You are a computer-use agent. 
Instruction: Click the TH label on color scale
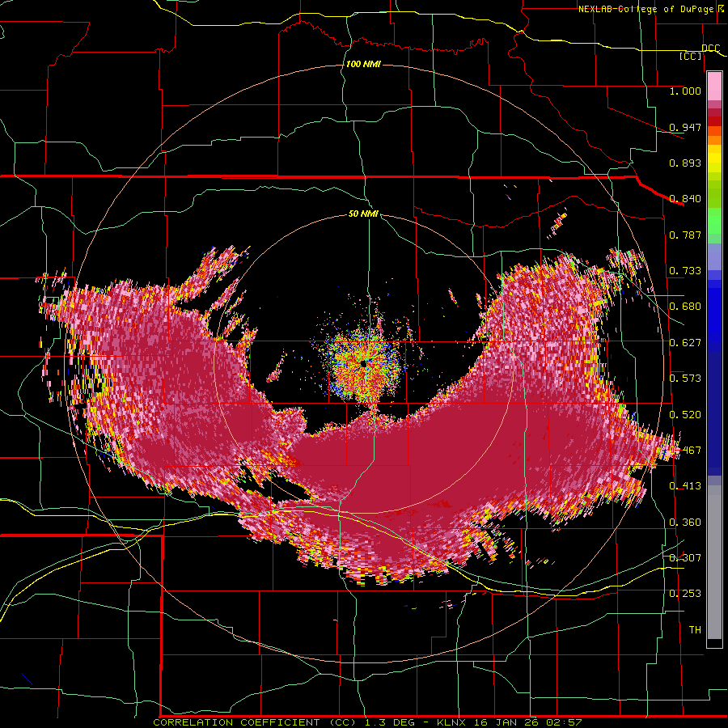coord(695,629)
